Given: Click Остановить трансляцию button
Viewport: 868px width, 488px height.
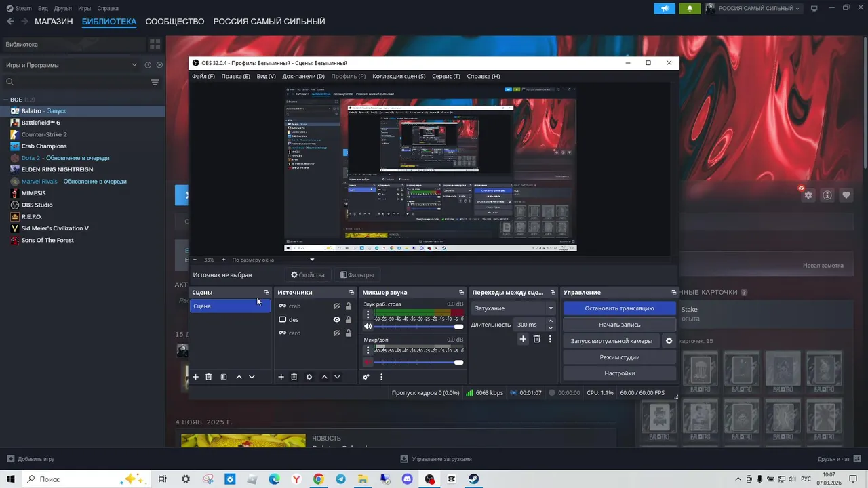Looking at the screenshot, I should click(619, 308).
